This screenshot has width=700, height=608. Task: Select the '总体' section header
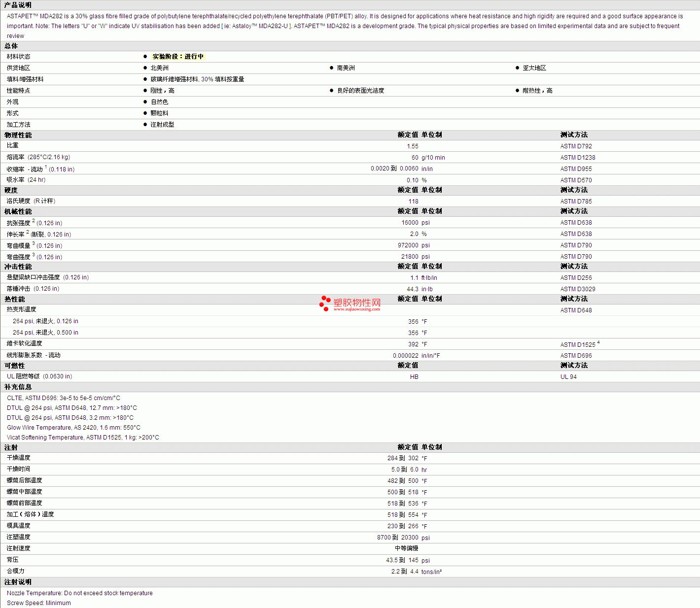[11, 46]
